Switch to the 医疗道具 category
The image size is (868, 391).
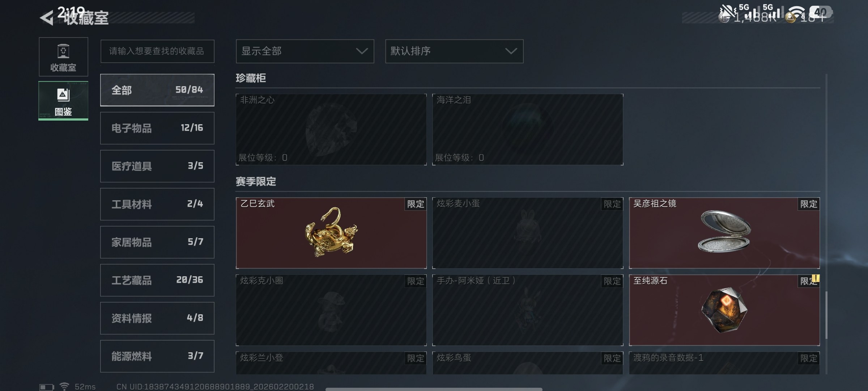[x=157, y=166]
